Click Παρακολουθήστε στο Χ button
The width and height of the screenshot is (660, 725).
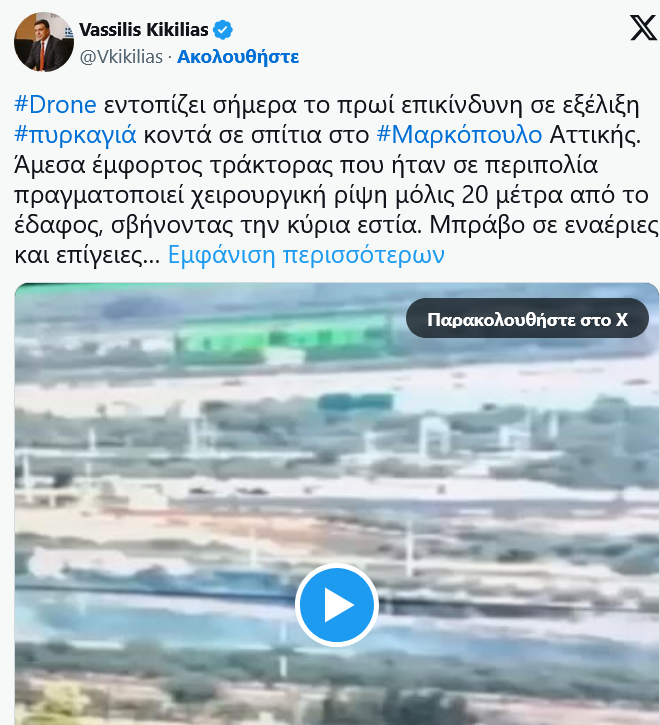(527, 319)
